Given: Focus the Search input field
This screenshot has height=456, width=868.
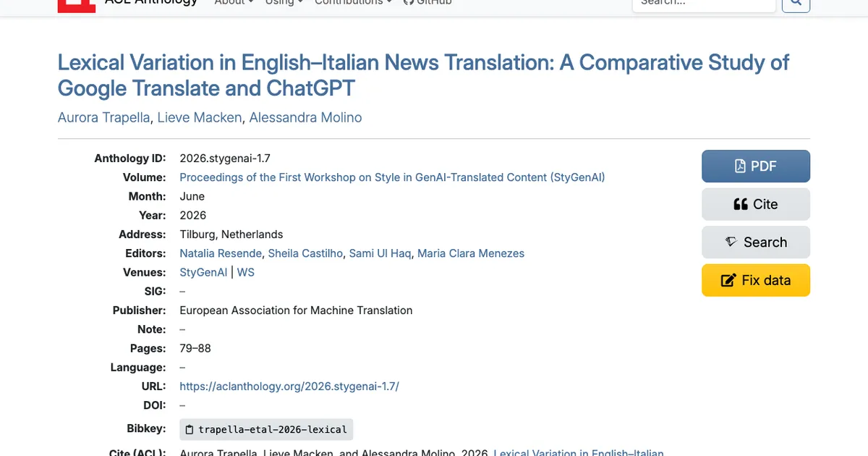Looking at the screenshot, I should 704,4.
